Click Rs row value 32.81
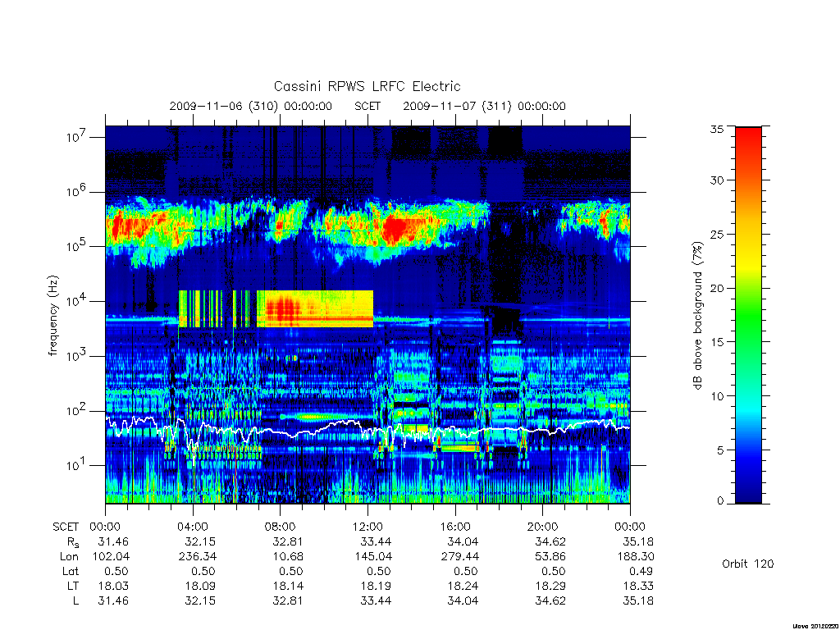The image size is (840, 630). coord(288,541)
